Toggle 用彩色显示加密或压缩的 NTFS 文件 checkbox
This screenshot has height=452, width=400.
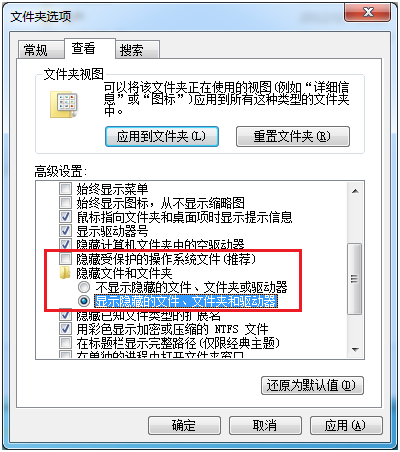(x=65, y=329)
